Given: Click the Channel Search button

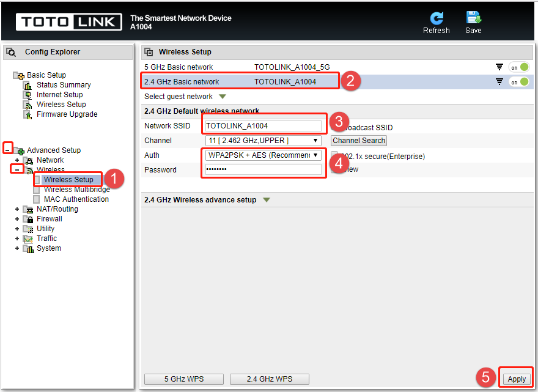Looking at the screenshot, I should (x=359, y=141).
